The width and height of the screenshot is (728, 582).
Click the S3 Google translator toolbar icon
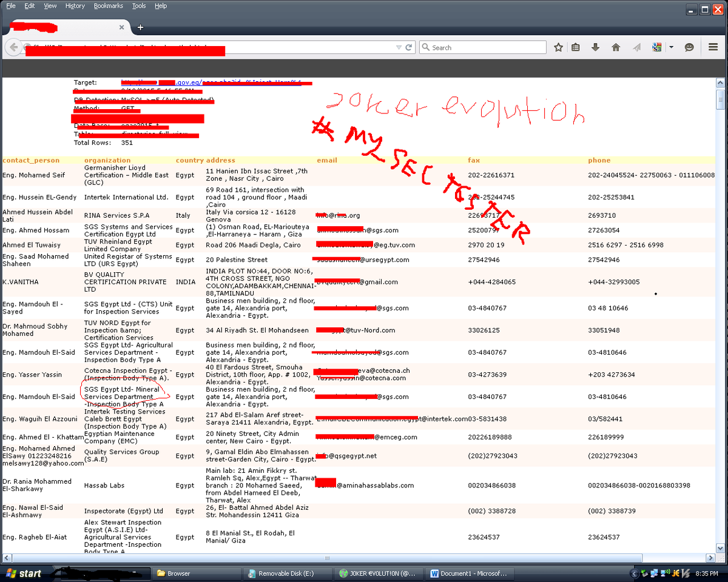click(x=657, y=47)
